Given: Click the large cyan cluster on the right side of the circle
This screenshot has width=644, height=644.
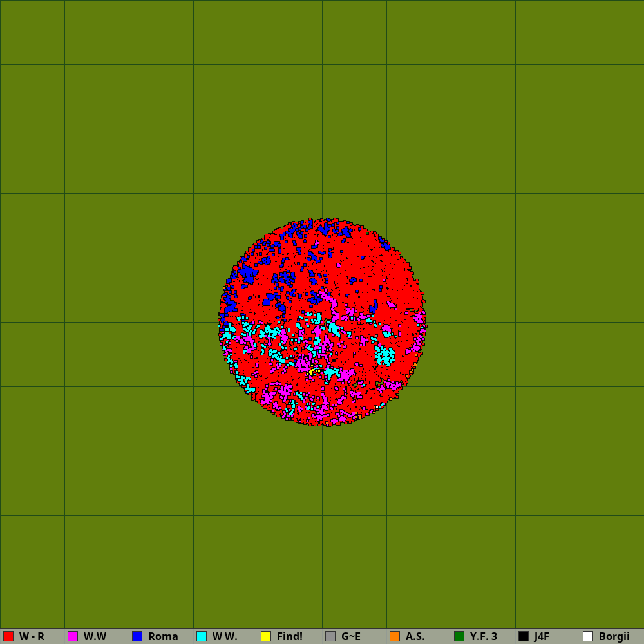Looking at the screenshot, I should click(x=385, y=355).
